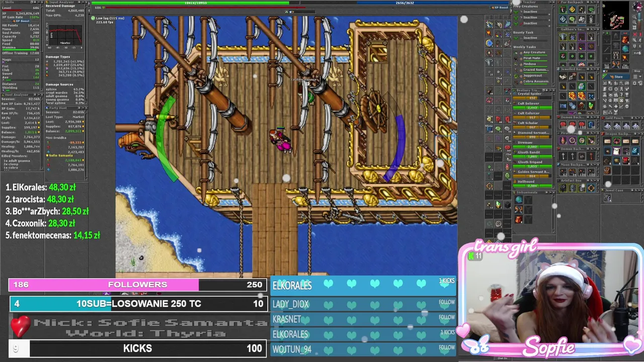
Task: Click the Hellhound bestiary progress bar
Action: coord(532,186)
